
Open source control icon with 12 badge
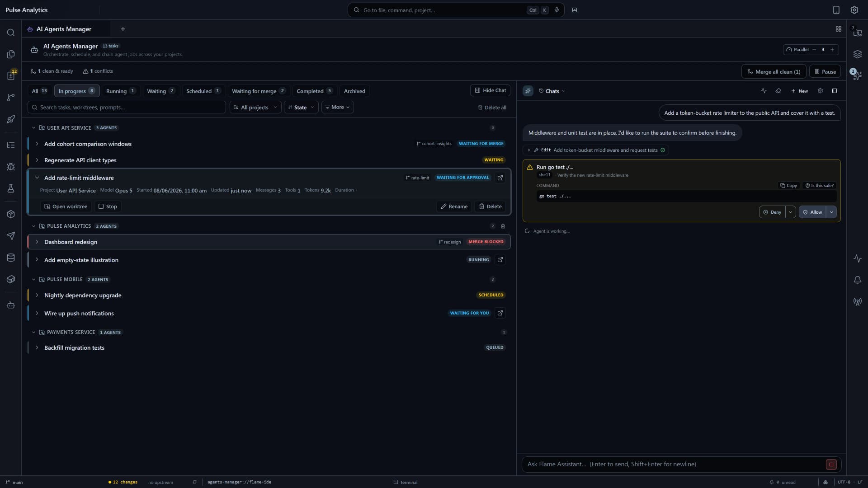pos(11,75)
